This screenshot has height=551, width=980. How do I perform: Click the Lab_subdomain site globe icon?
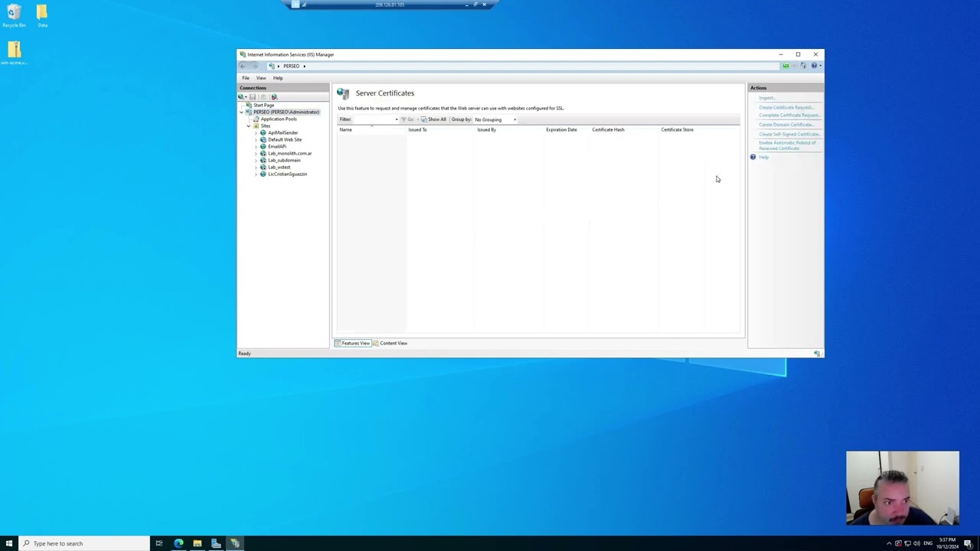click(x=263, y=160)
